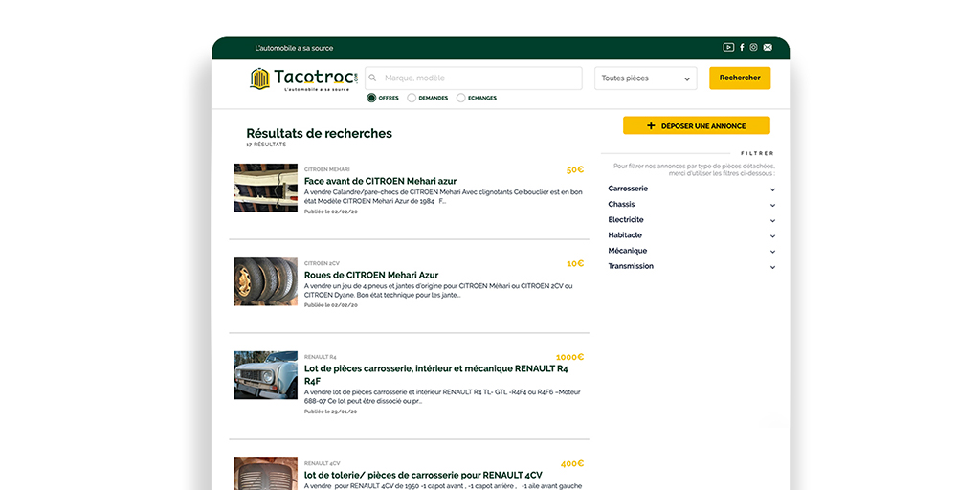The image size is (980, 490).
Task: Expand the Chassis filter
Action: tap(691, 205)
